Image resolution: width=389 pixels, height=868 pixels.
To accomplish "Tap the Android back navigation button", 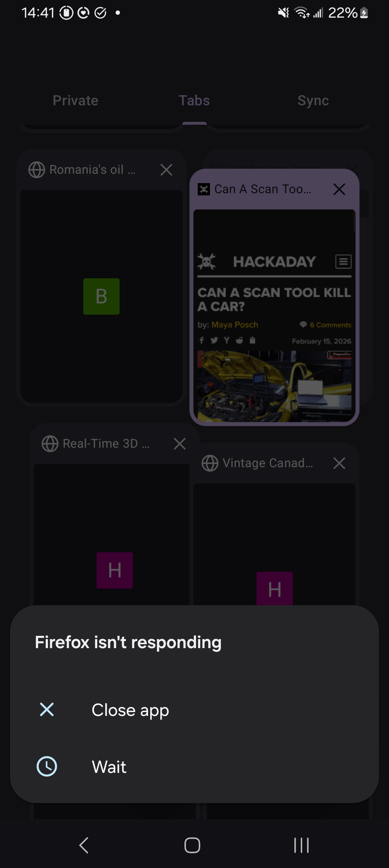I will [x=84, y=845].
